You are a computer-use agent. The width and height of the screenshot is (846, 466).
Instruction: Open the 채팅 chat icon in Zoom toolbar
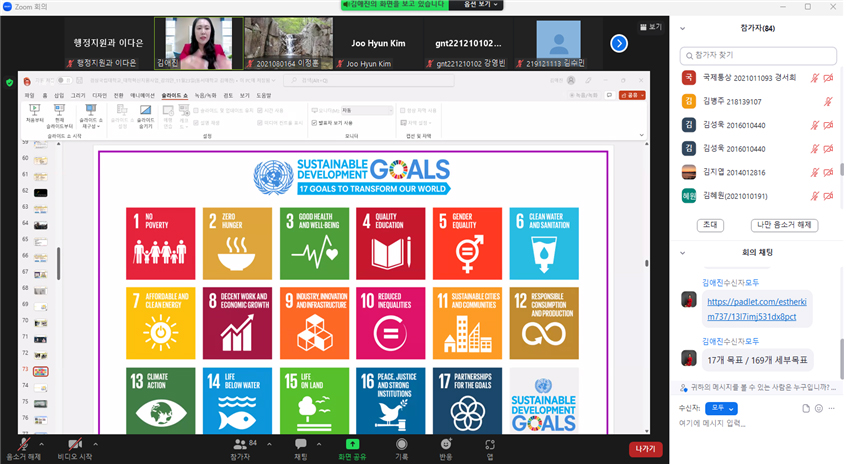pyautogui.click(x=301, y=444)
